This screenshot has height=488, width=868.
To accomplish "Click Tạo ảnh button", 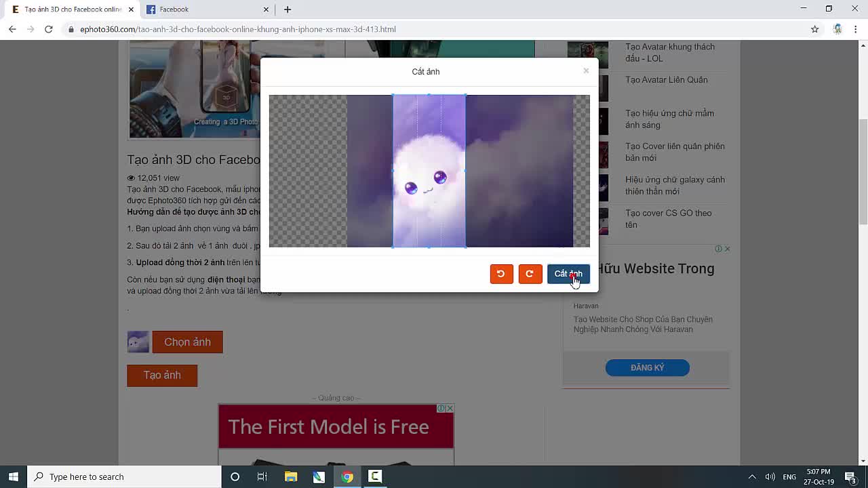I will (162, 375).
